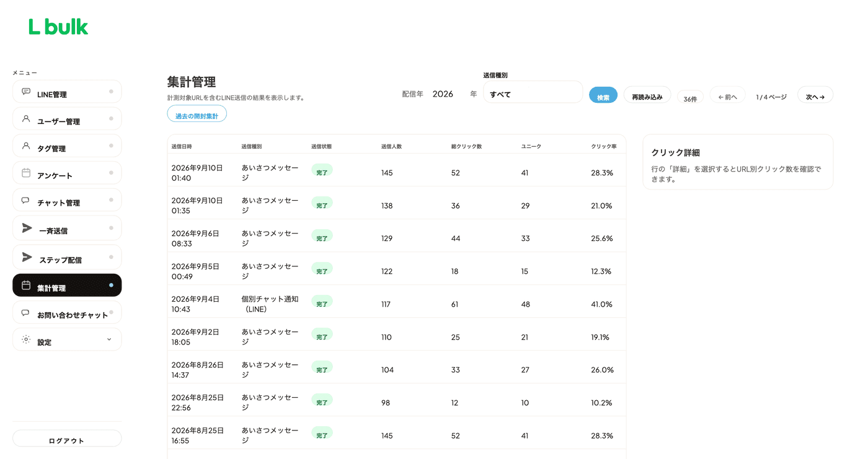Click the 10.2% click rate value
Viewport: 868px width, 459px height.
[x=601, y=403]
